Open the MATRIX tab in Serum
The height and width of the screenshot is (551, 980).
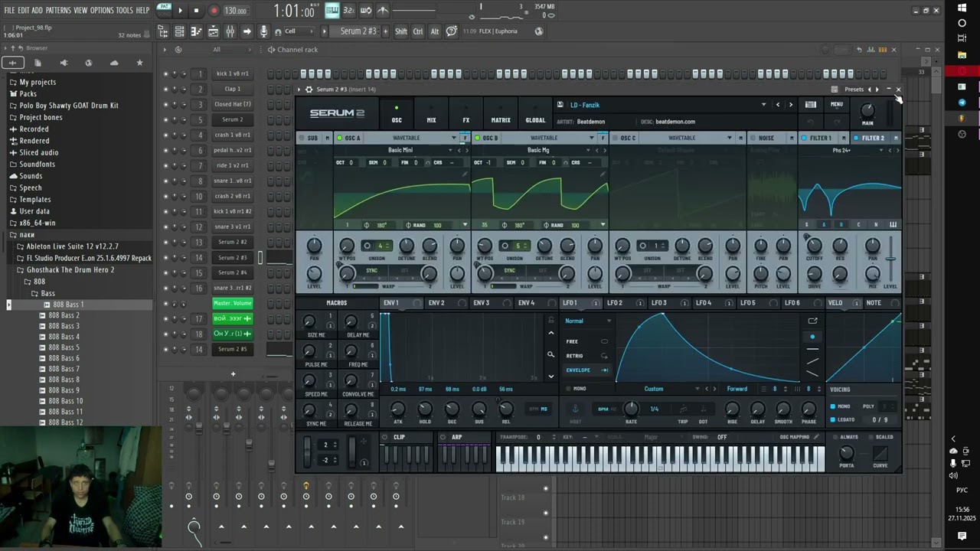coord(501,115)
